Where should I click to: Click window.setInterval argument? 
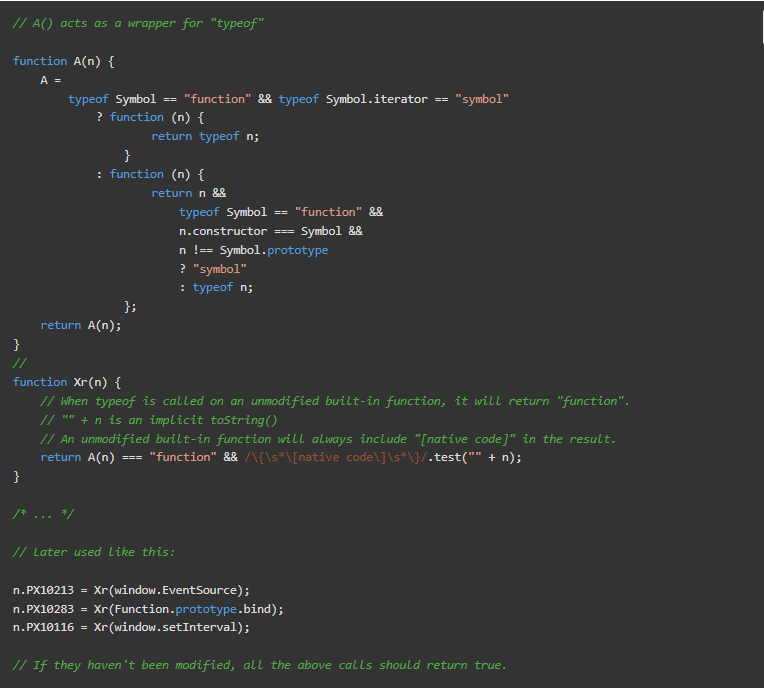175,628
